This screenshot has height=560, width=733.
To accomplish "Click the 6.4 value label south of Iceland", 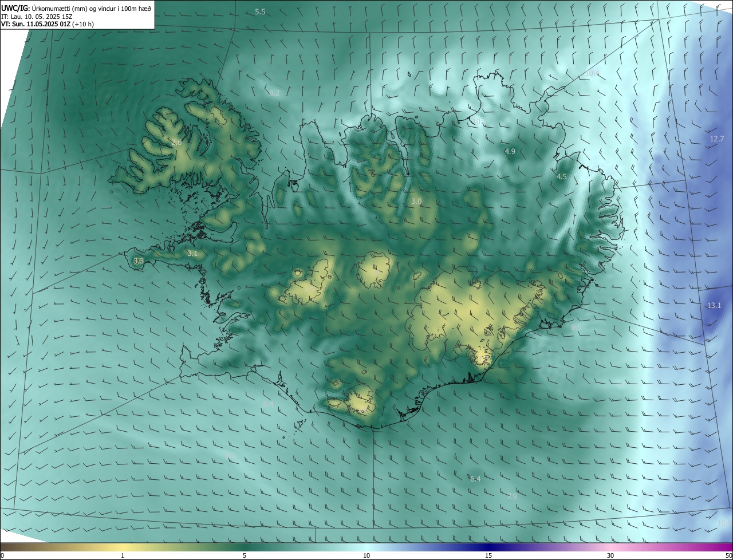I will click(x=475, y=479).
